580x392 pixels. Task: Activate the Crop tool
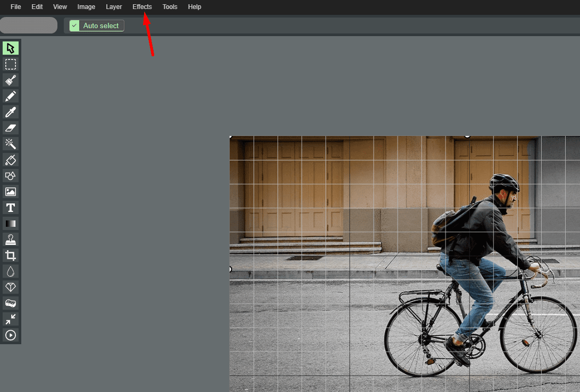click(11, 255)
